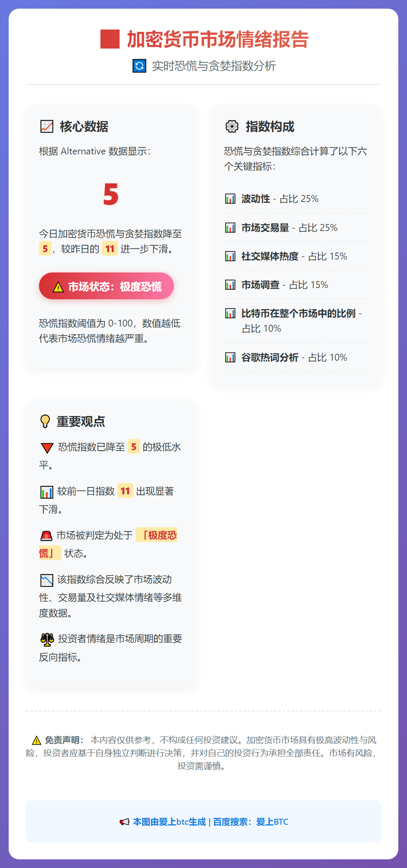Click the red siren icon before 市场被判定为处于
Screen dimensions: 407x868
coord(46,536)
